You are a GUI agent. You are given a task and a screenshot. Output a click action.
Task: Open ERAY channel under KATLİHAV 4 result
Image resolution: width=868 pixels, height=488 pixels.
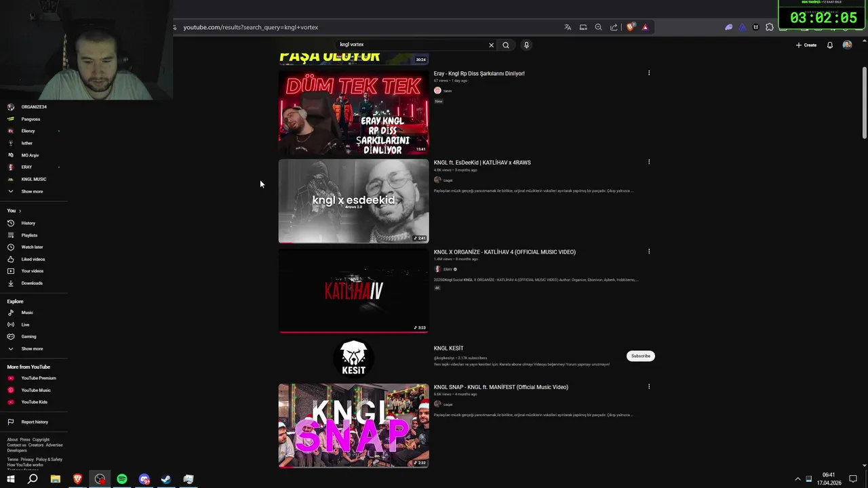[448, 269]
